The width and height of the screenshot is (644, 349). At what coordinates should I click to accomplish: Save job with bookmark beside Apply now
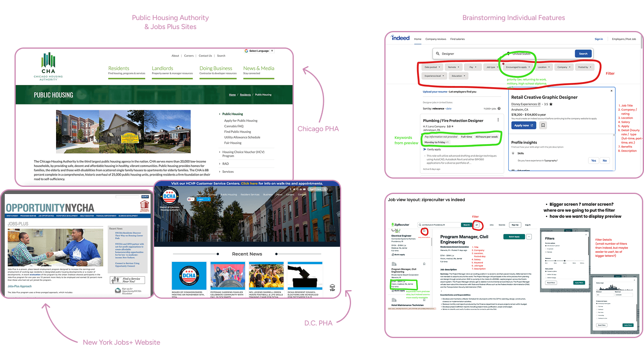[x=543, y=125]
